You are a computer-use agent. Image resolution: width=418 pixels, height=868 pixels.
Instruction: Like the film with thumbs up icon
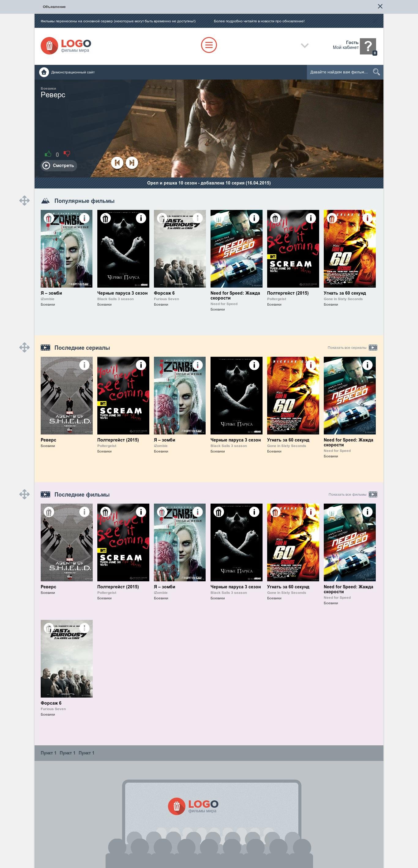pos(48,154)
